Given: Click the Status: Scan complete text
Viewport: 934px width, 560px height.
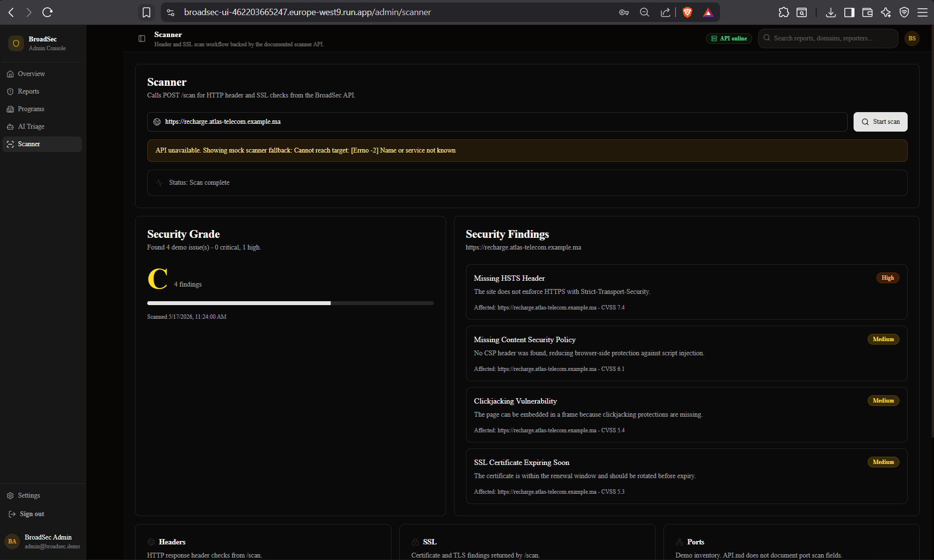Looking at the screenshot, I should point(199,183).
